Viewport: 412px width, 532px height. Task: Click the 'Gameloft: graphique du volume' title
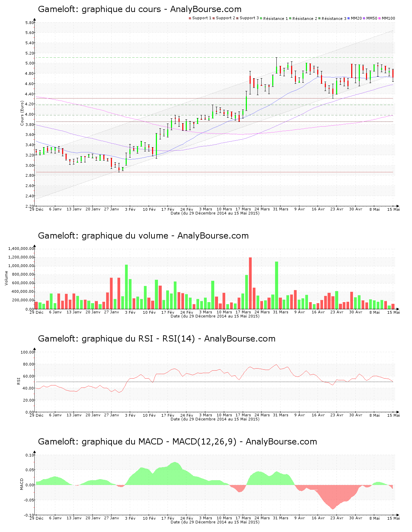(x=103, y=236)
